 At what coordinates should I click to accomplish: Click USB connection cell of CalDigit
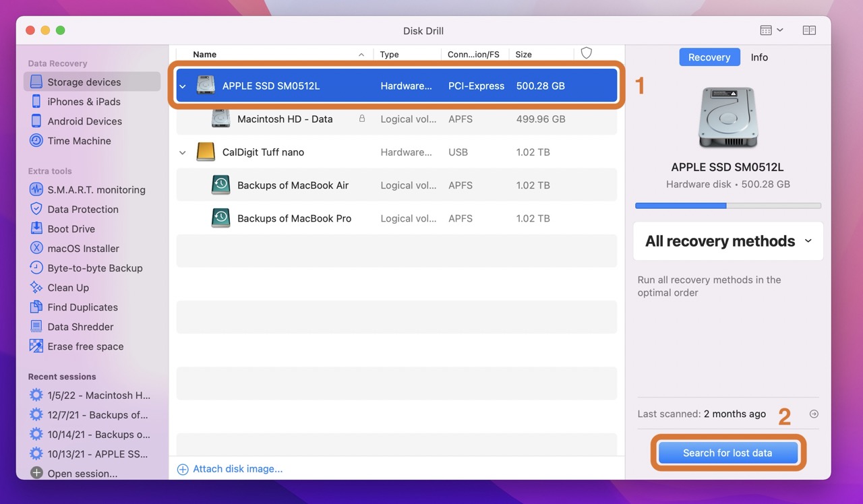[458, 152]
